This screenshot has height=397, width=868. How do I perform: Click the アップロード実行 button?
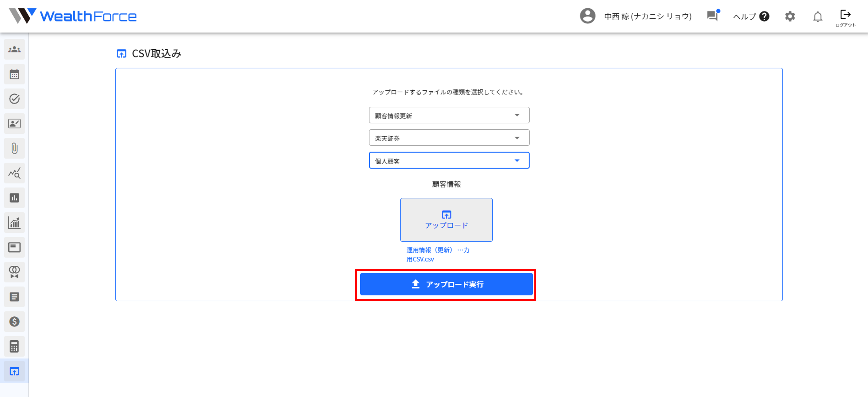[446, 284]
